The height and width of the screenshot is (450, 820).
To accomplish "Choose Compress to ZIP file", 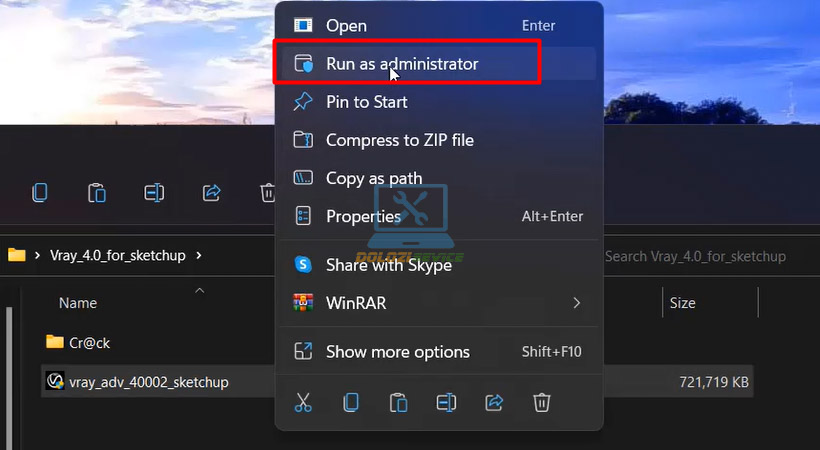I will click(x=438, y=140).
